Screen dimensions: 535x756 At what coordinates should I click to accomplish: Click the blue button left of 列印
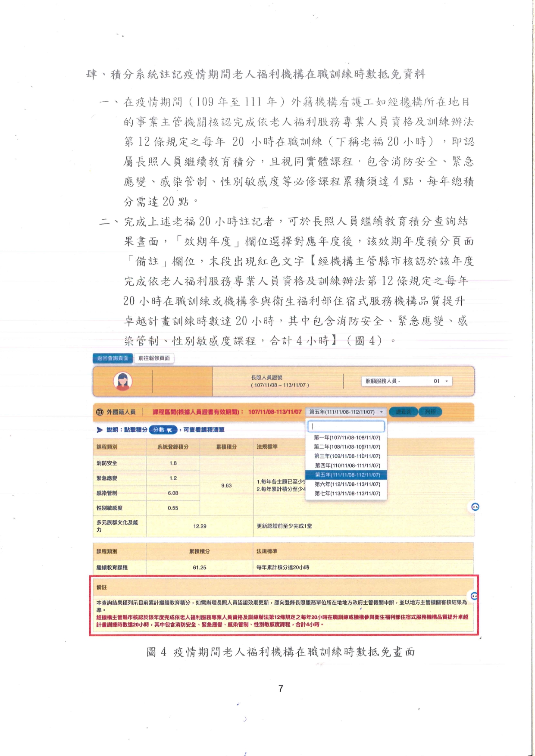pos(403,412)
